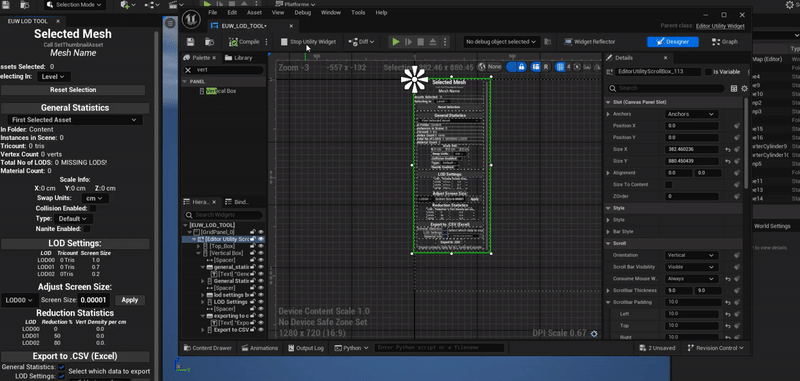800x381 pixels.
Task: Toggle lock icon for [Top_Box]
Action: coord(253,246)
